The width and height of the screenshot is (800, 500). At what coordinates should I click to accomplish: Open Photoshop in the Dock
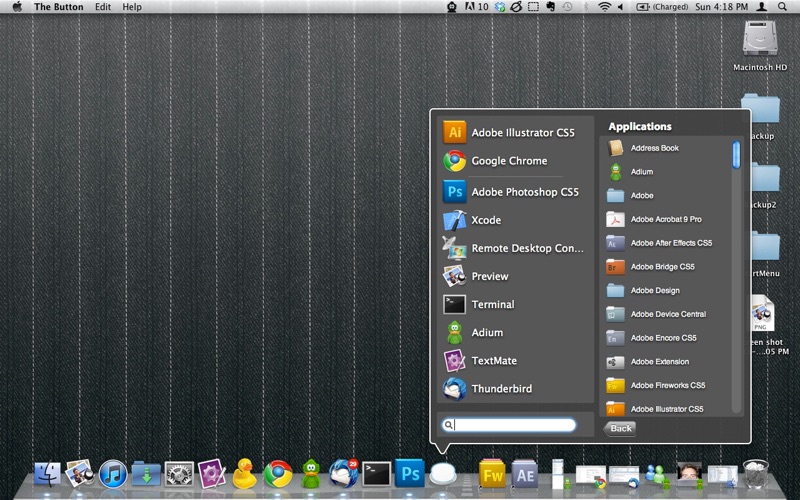410,473
